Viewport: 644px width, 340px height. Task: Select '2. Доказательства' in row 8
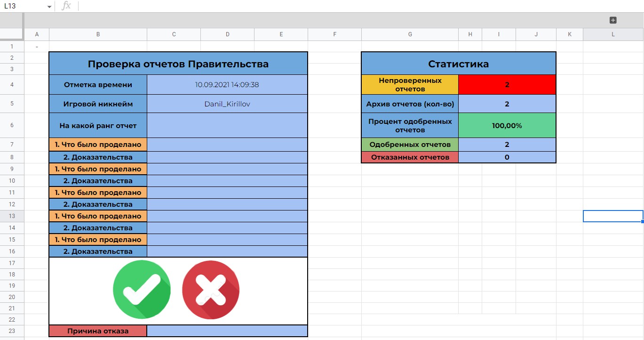tap(98, 157)
